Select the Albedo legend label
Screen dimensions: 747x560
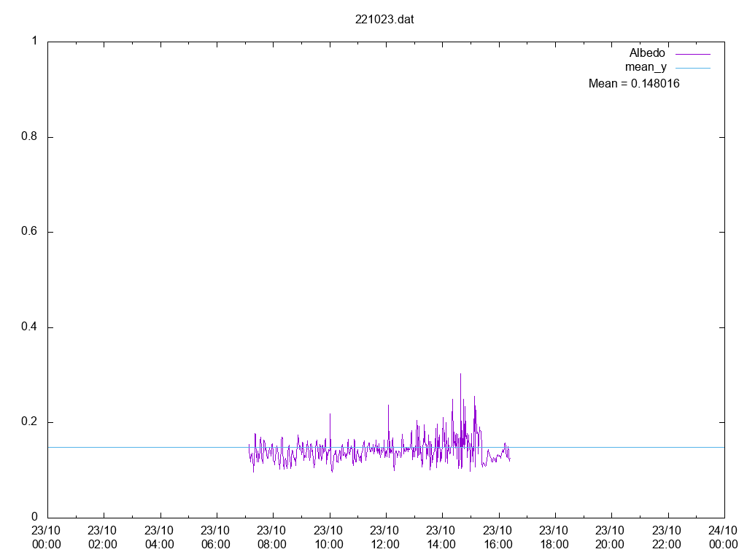[647, 52]
